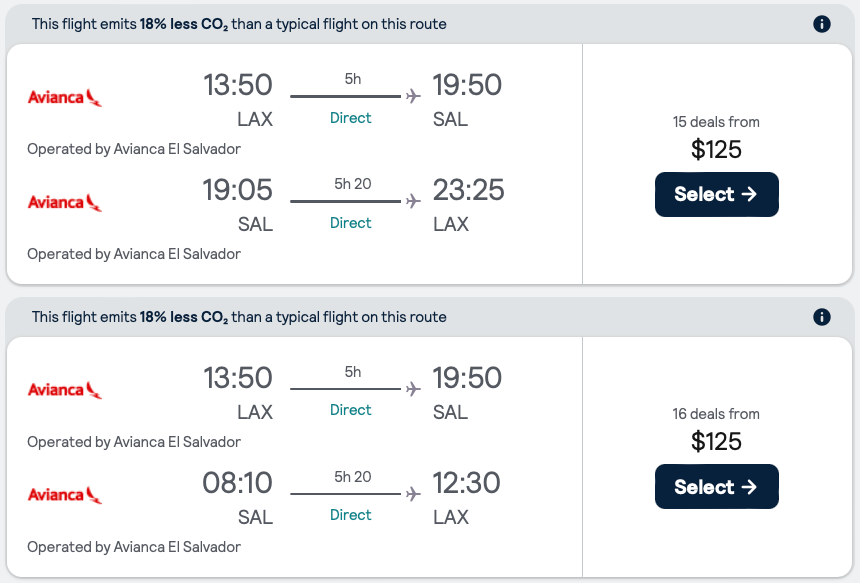This screenshot has height=583, width=860.
Task: Click the "16 deals from" text
Action: coord(716,414)
